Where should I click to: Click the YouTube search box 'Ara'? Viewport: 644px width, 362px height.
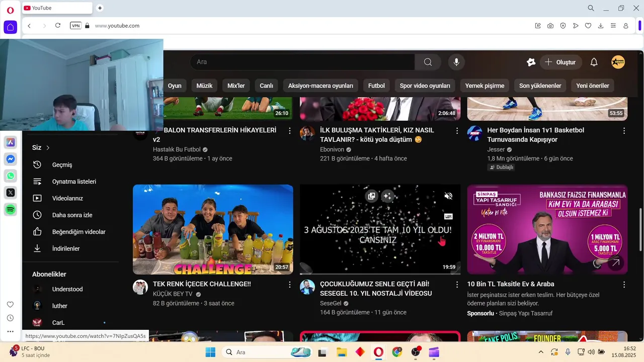(x=302, y=62)
